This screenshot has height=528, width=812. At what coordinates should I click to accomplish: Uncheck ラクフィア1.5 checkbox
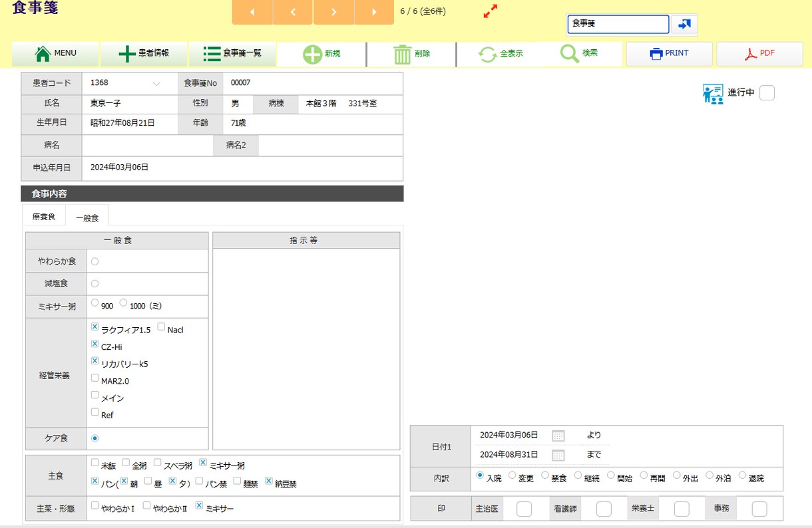pyautogui.click(x=95, y=327)
